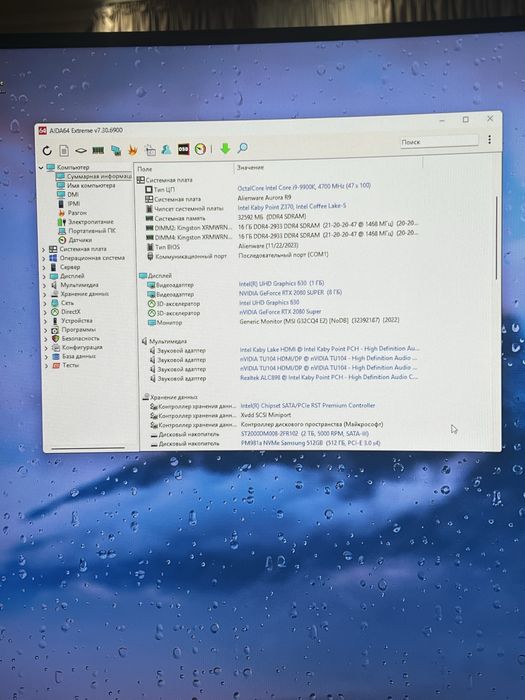Expand the Системная плата tree node

(x=44, y=250)
